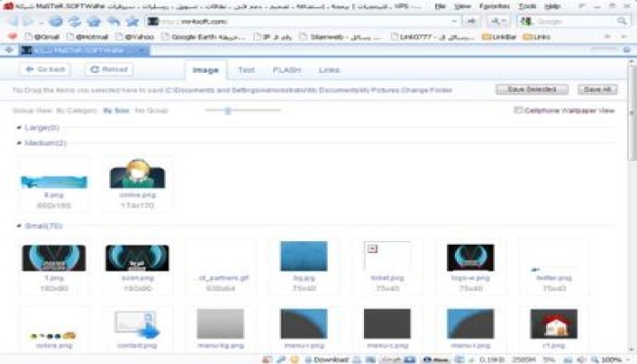
Task: Open the Google Earth bookmark
Action: [203, 37]
